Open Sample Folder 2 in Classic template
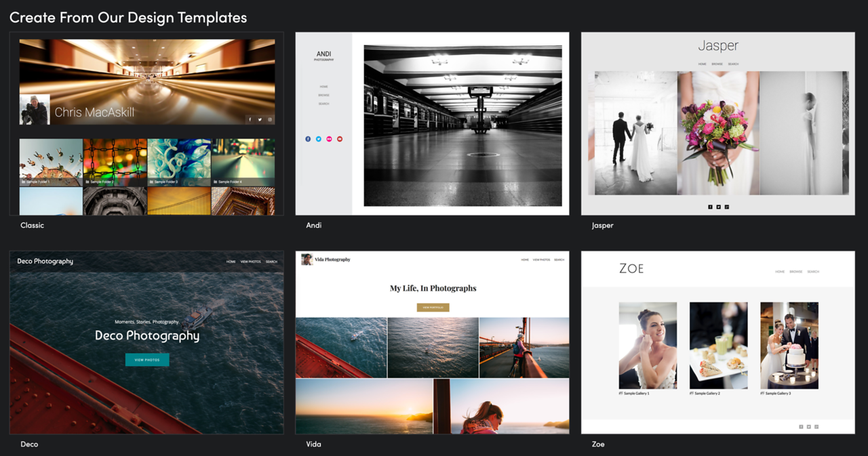 115,163
